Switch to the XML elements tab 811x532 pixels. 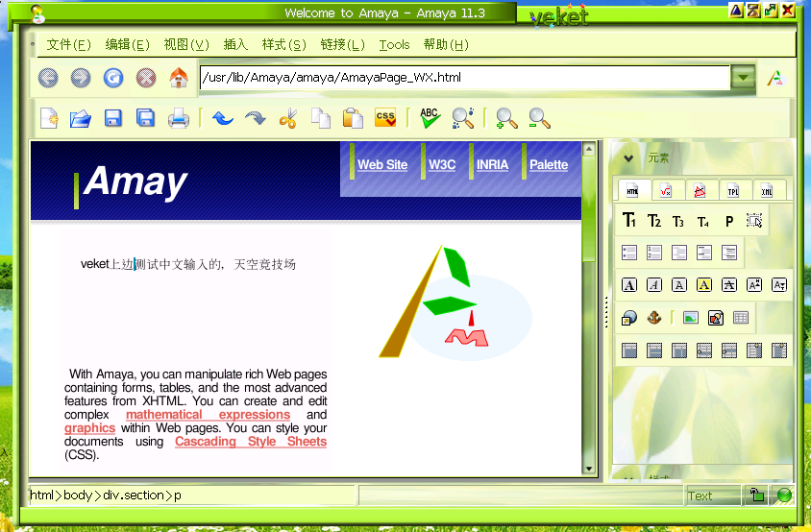pos(767,191)
